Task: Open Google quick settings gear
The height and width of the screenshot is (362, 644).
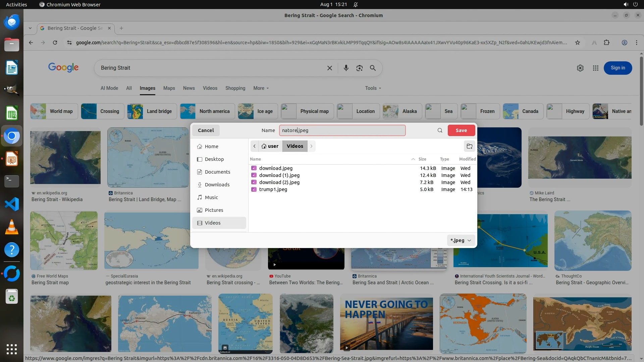Action: point(580,68)
